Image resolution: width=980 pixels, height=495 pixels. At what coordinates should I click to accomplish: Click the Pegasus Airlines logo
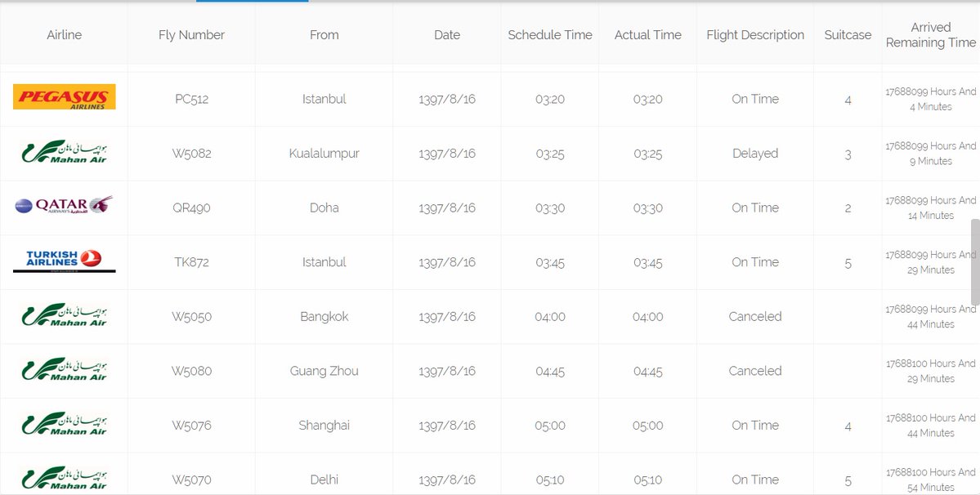click(x=65, y=97)
